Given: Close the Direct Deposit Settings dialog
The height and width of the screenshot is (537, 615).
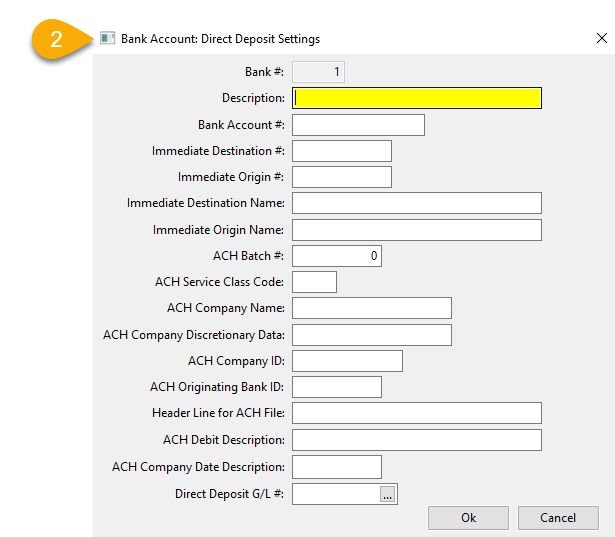Looking at the screenshot, I should 602,38.
